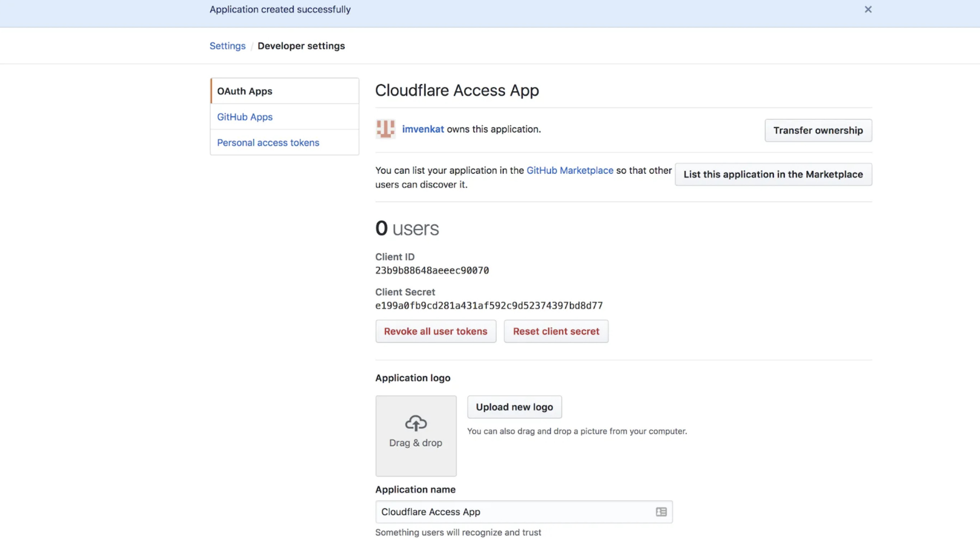Viewport: 980px width, 538px height.
Task: Click the Client ID value 23b9b88648aeeec90070
Action: tap(432, 270)
